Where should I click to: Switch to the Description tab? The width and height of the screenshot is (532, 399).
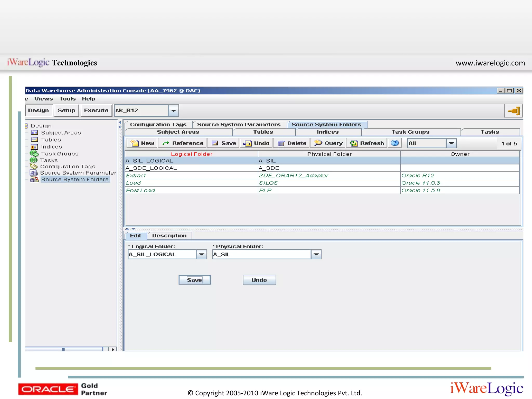point(169,236)
